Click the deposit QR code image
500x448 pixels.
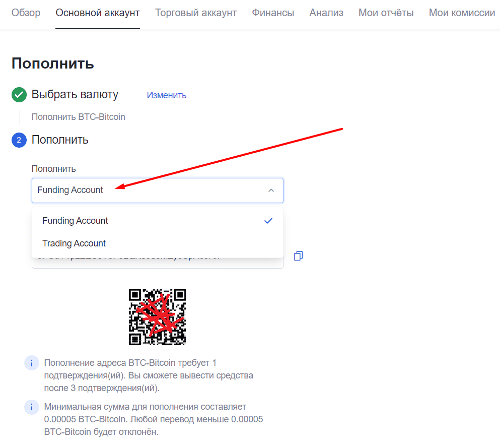[157, 317]
